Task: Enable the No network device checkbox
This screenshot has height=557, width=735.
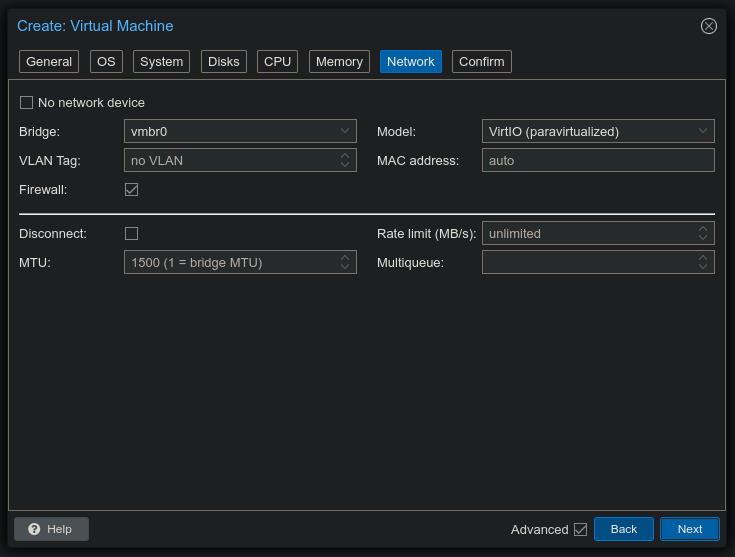Action: pyautogui.click(x=27, y=103)
